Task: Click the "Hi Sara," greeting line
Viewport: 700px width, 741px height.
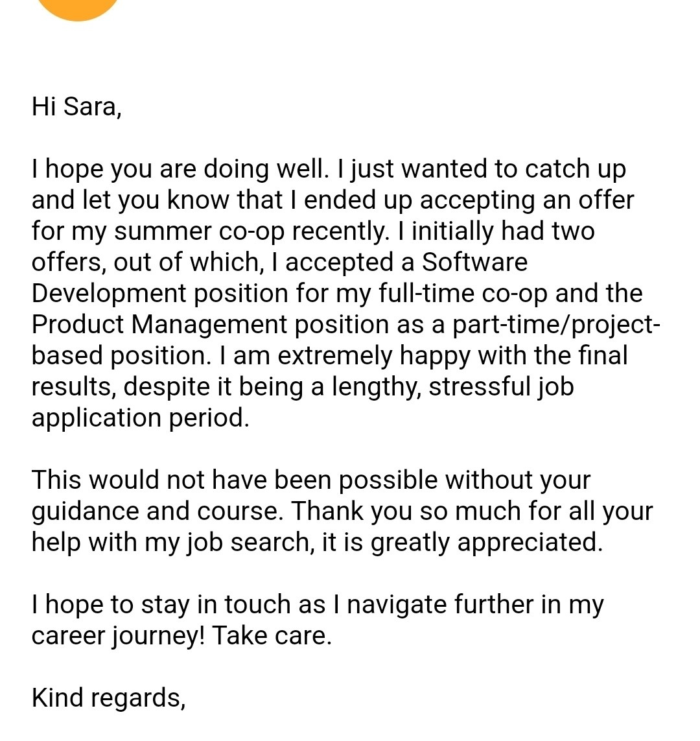Action: pos(76,106)
